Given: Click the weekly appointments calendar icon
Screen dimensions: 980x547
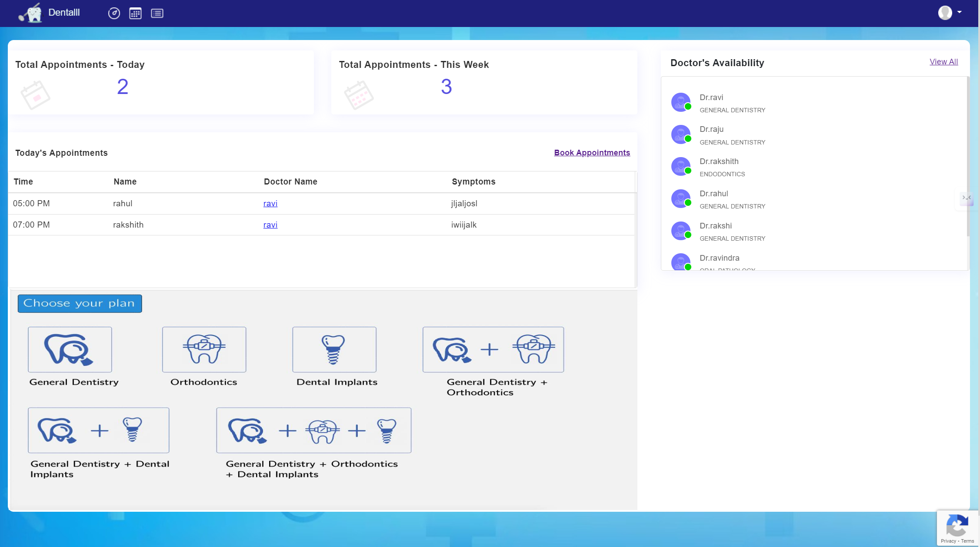Looking at the screenshot, I should 359,95.
